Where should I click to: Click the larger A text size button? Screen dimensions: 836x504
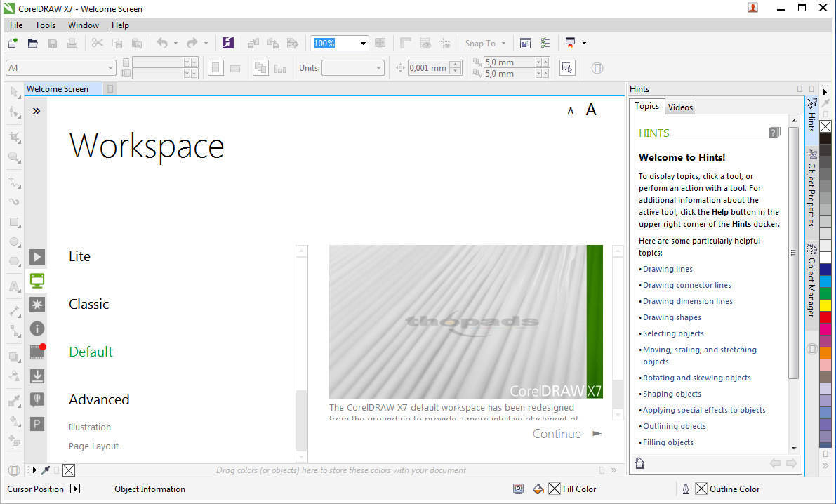(x=591, y=110)
